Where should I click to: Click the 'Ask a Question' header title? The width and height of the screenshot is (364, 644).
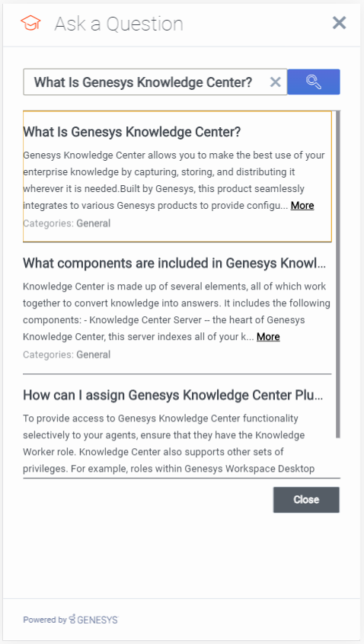(x=119, y=24)
